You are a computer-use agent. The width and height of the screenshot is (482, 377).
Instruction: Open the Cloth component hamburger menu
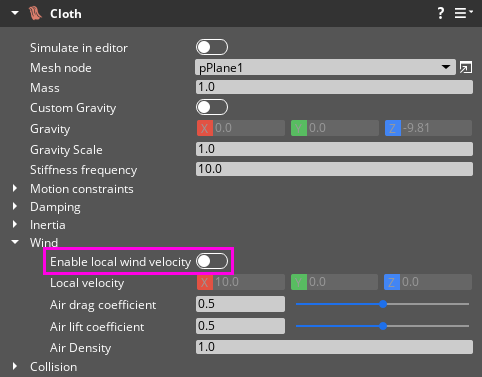[x=463, y=13]
